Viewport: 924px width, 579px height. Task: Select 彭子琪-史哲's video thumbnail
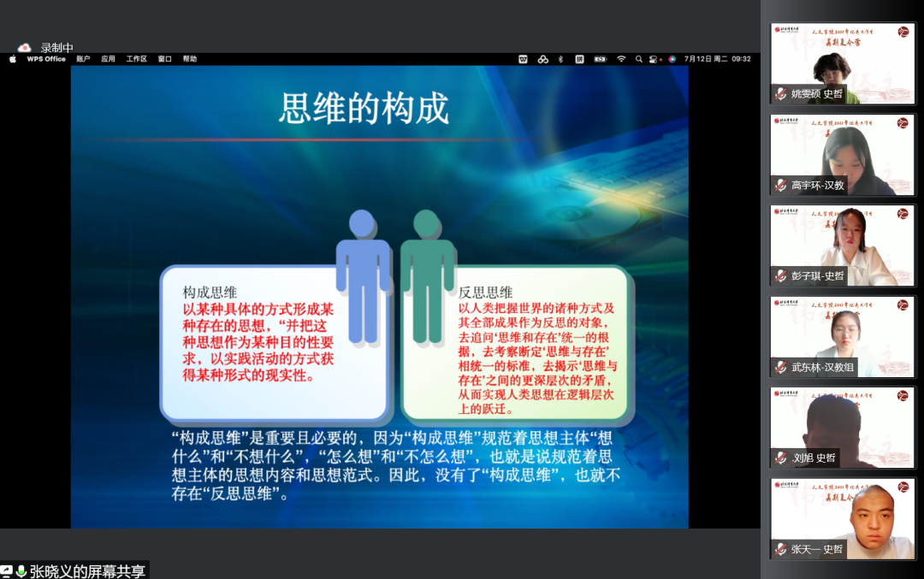click(843, 245)
